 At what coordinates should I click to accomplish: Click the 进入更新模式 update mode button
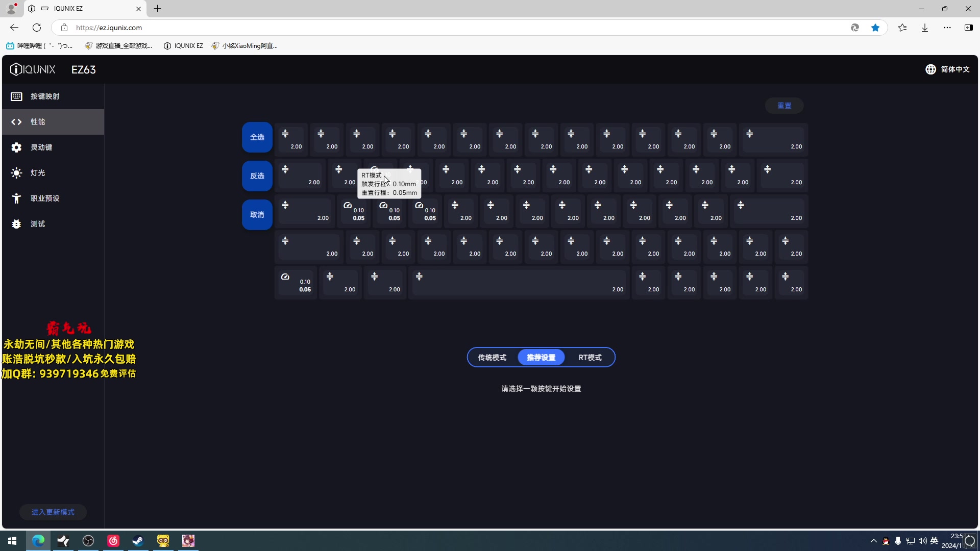click(x=53, y=512)
